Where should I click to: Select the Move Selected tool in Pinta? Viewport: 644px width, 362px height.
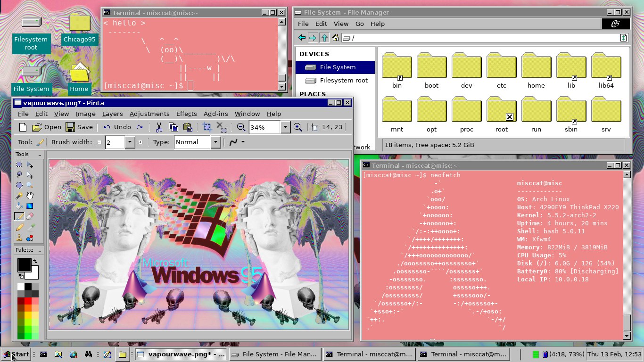(30, 165)
